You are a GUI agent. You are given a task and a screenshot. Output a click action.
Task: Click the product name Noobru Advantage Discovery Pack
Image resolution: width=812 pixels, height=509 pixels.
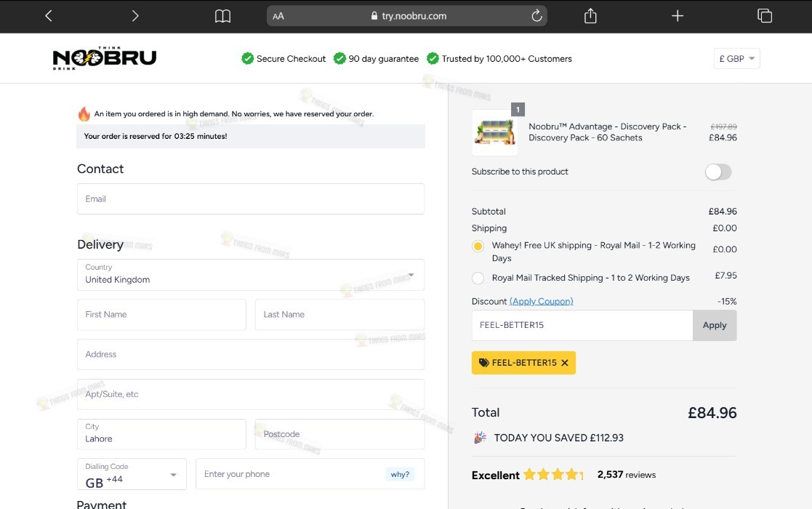[608, 132]
